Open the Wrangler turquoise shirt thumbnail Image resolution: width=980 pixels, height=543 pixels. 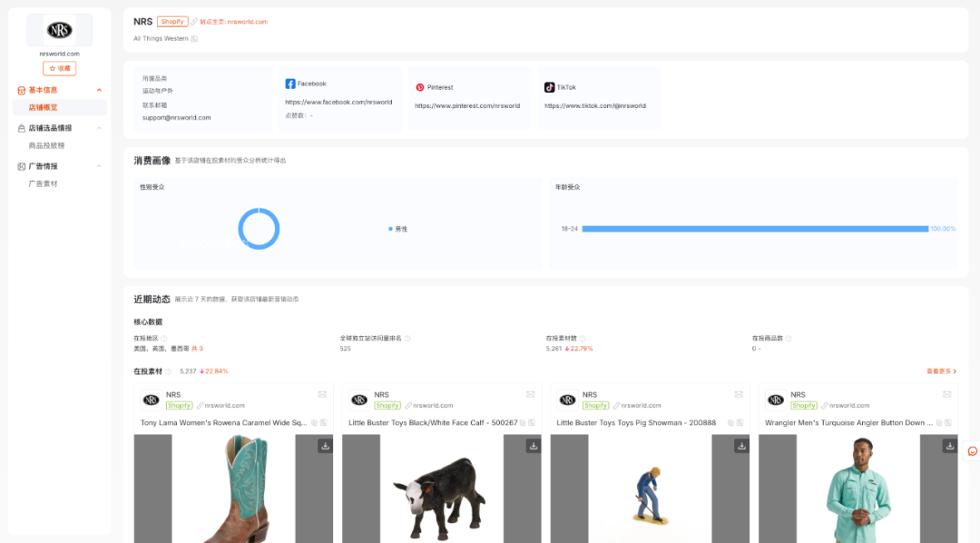(x=858, y=489)
